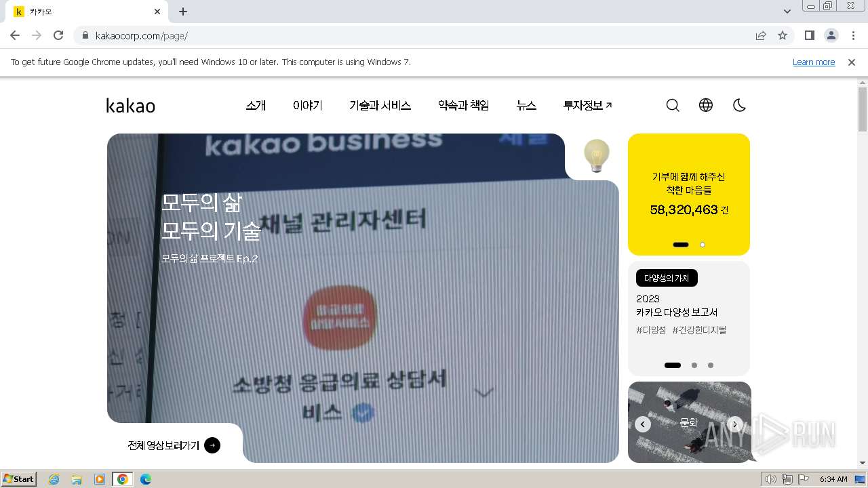The image size is (868, 488).
Task: Click the network tray icon
Action: [787, 479]
